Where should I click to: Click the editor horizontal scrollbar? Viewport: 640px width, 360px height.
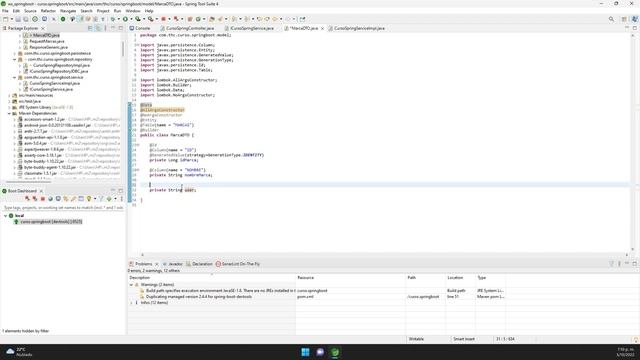384,255
